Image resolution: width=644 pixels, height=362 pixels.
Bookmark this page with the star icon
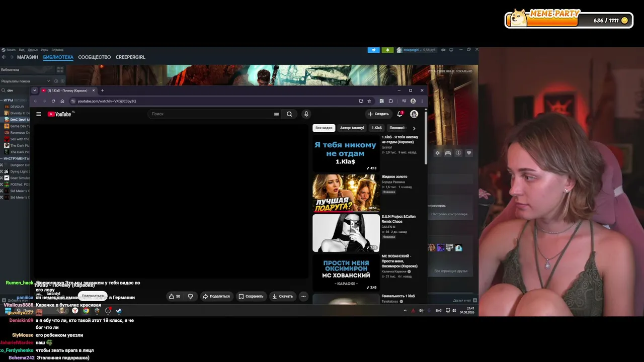point(369,101)
